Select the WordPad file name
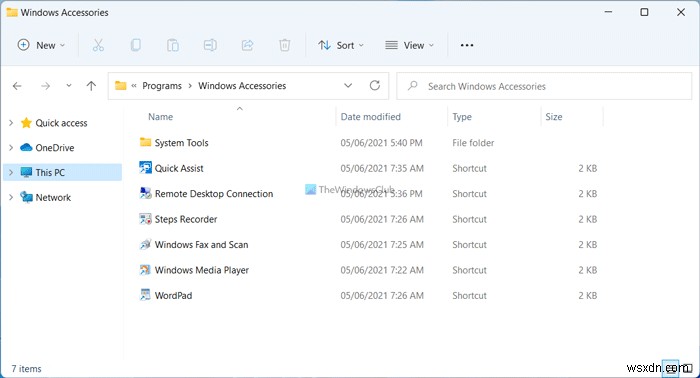This screenshot has width=700, height=378. (x=173, y=295)
